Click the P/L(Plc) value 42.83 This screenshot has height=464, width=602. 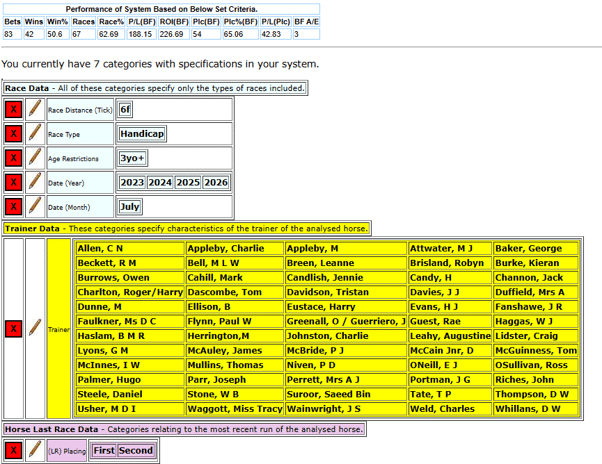(x=276, y=34)
